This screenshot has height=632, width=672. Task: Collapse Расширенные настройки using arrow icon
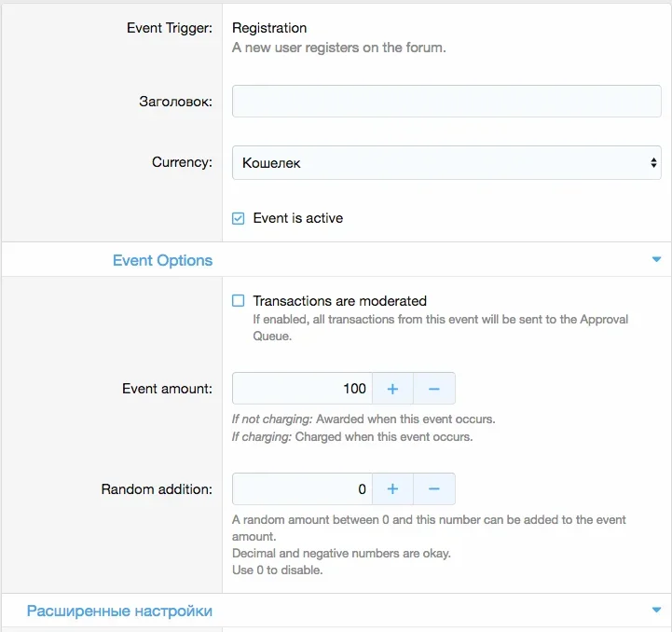pyautogui.click(x=656, y=610)
